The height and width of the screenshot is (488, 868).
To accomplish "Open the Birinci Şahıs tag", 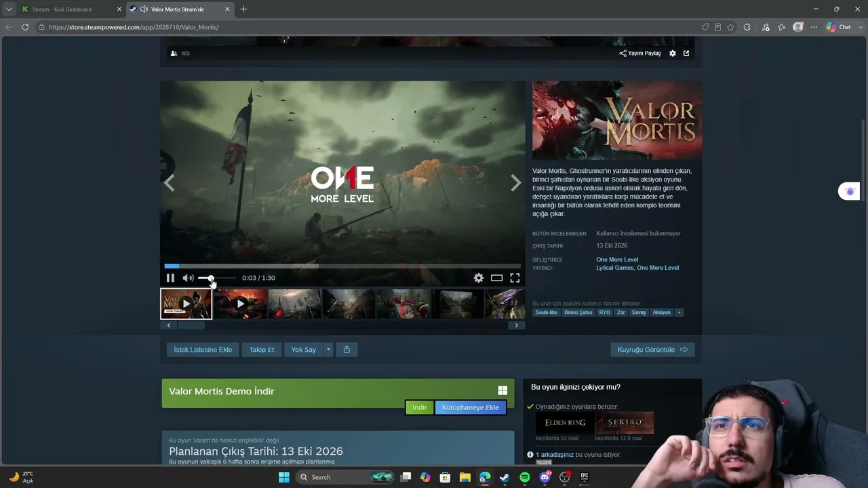I will 578,312.
